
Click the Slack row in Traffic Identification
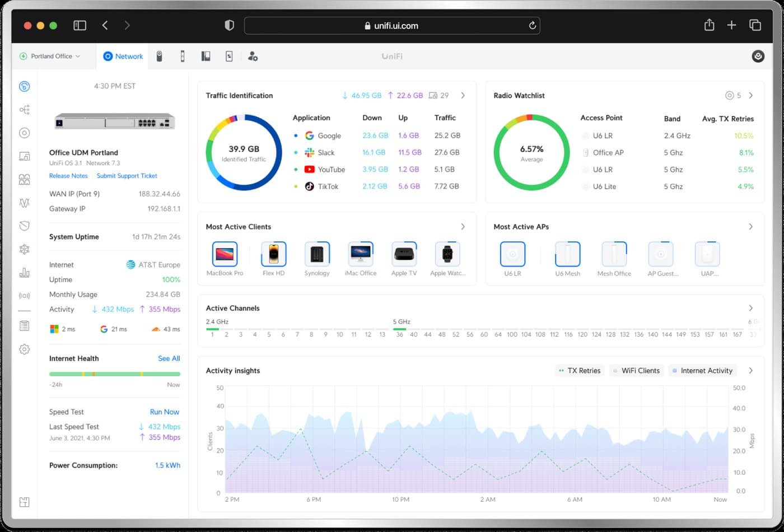(x=376, y=152)
